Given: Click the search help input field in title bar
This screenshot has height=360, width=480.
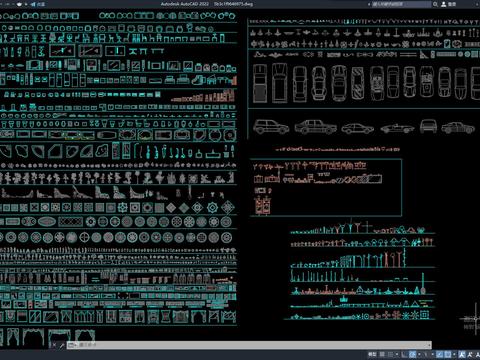Looking at the screenshot, I should [x=401, y=4].
